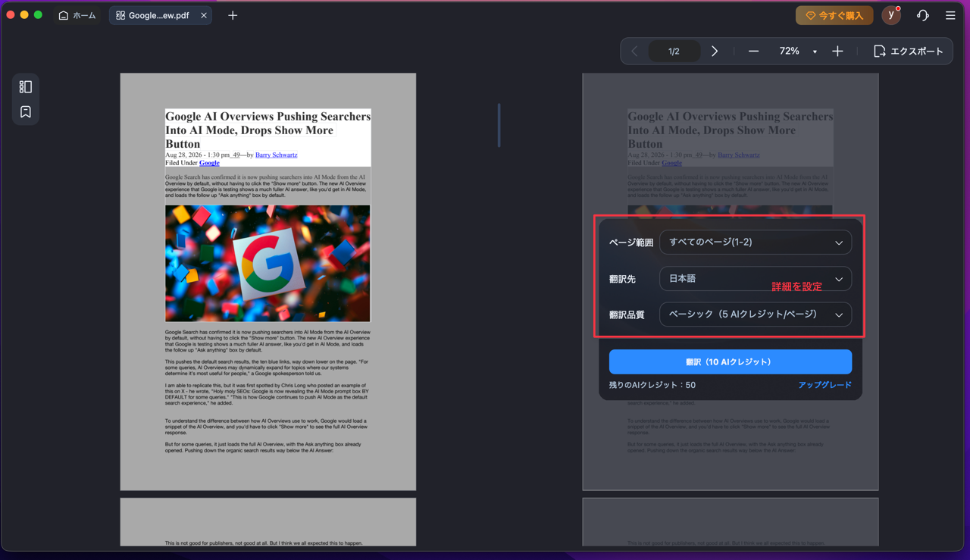Open the ページ範囲 dropdown
This screenshot has width=970, height=560.
tap(756, 242)
